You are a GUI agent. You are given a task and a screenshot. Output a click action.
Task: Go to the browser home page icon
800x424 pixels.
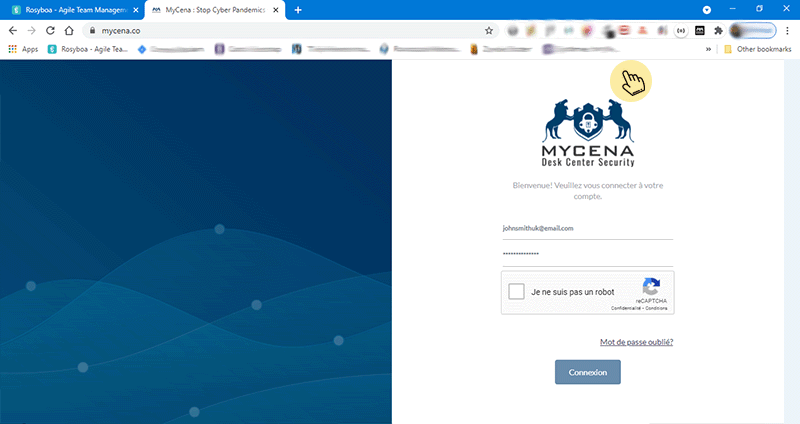coord(68,30)
